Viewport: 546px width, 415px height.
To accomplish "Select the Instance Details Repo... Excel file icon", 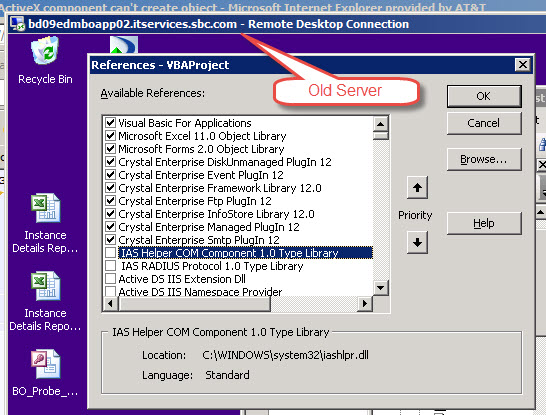I will tap(46, 301).
